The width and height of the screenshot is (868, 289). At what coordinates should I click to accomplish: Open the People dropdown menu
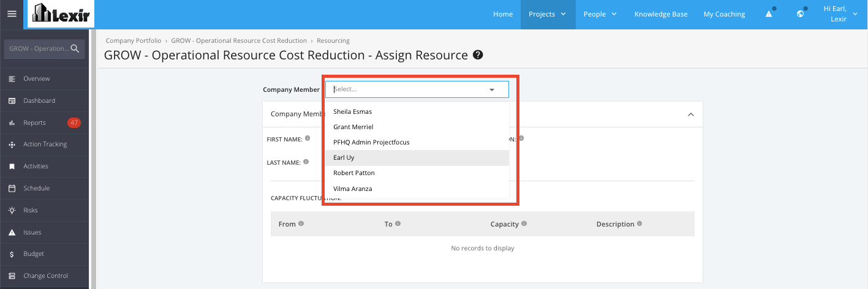tap(600, 14)
